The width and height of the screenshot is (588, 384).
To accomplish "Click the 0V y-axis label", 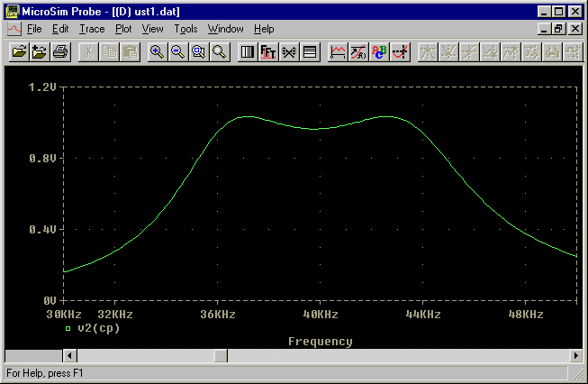I will click(50, 301).
